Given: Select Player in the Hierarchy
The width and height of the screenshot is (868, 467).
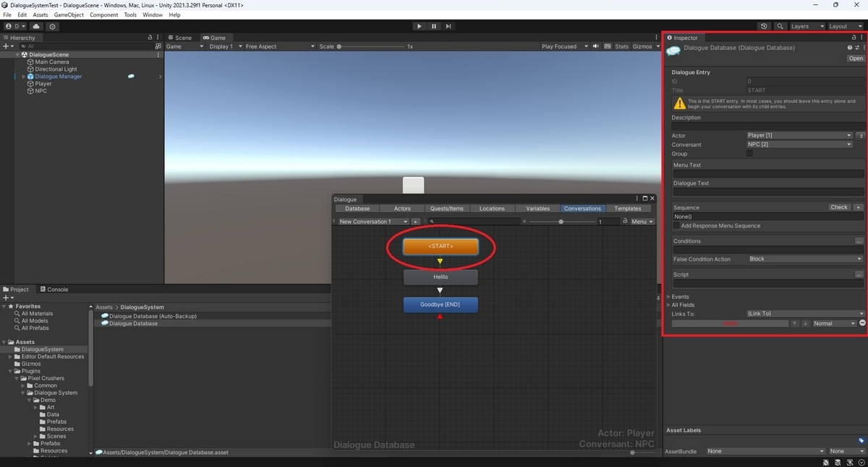Looking at the screenshot, I should click(x=43, y=83).
